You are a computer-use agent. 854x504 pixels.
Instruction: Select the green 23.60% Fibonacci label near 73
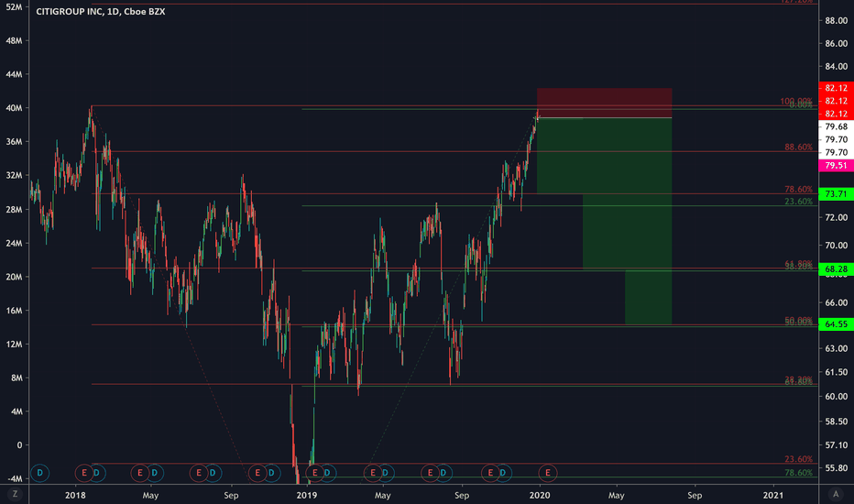click(798, 202)
